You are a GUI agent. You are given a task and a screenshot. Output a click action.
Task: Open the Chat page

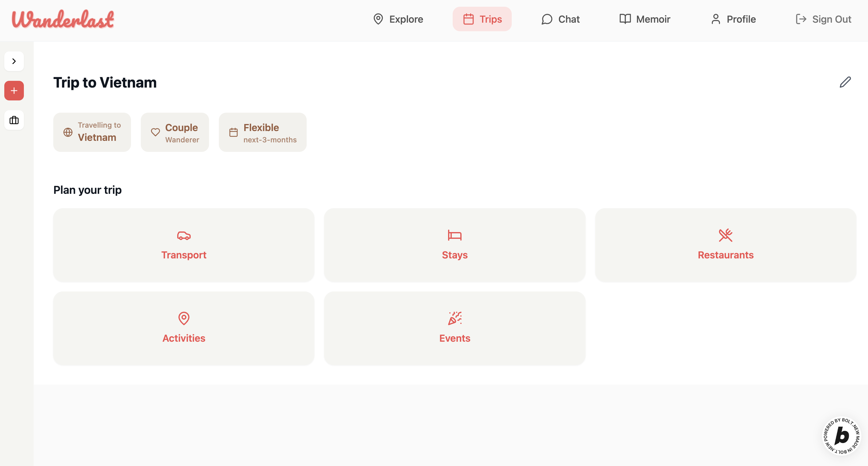(560, 19)
